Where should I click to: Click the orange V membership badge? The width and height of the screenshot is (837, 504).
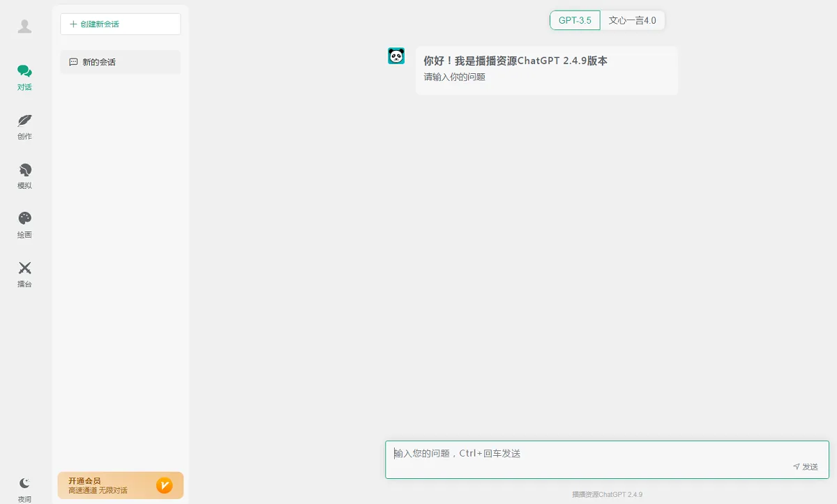165,486
